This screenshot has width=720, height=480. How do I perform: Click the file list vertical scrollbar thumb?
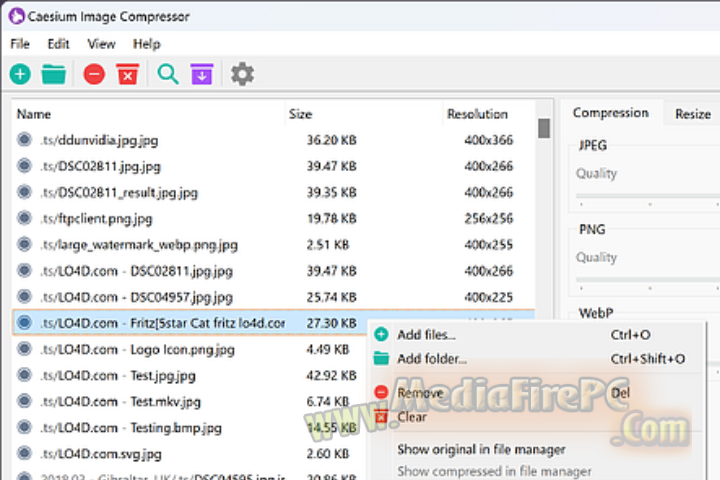point(544,128)
